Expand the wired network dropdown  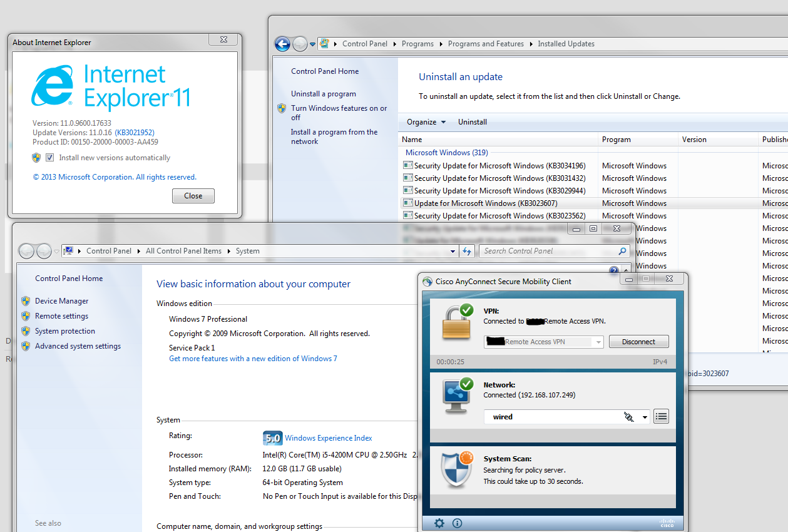coord(645,417)
